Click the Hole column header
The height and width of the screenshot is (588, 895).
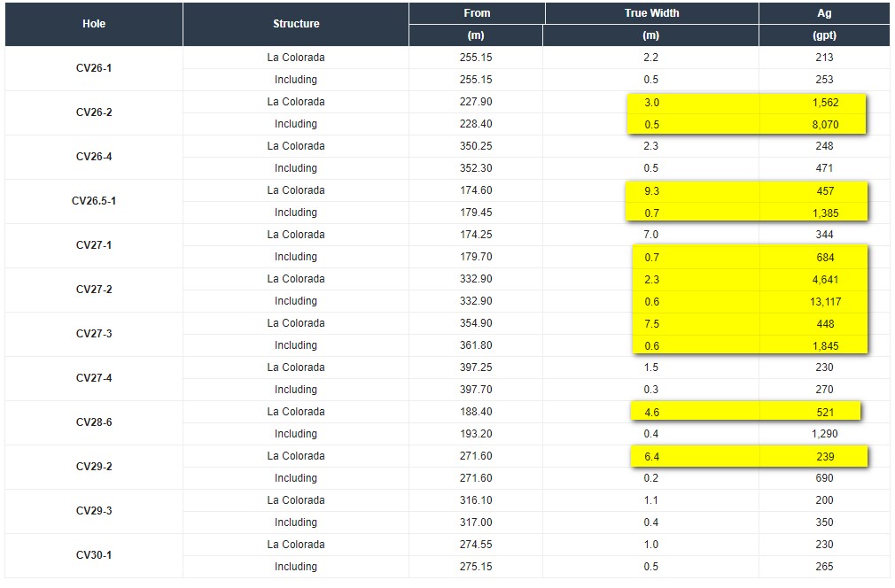pos(94,24)
